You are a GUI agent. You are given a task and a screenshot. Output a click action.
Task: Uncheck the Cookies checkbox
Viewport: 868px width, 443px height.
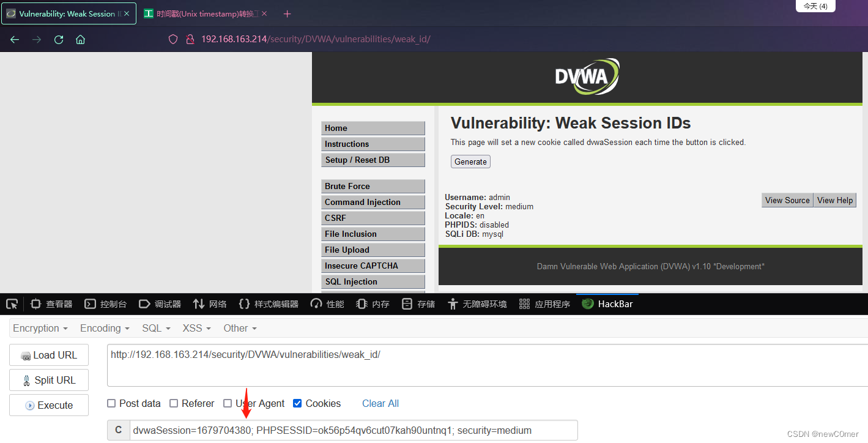(x=297, y=403)
